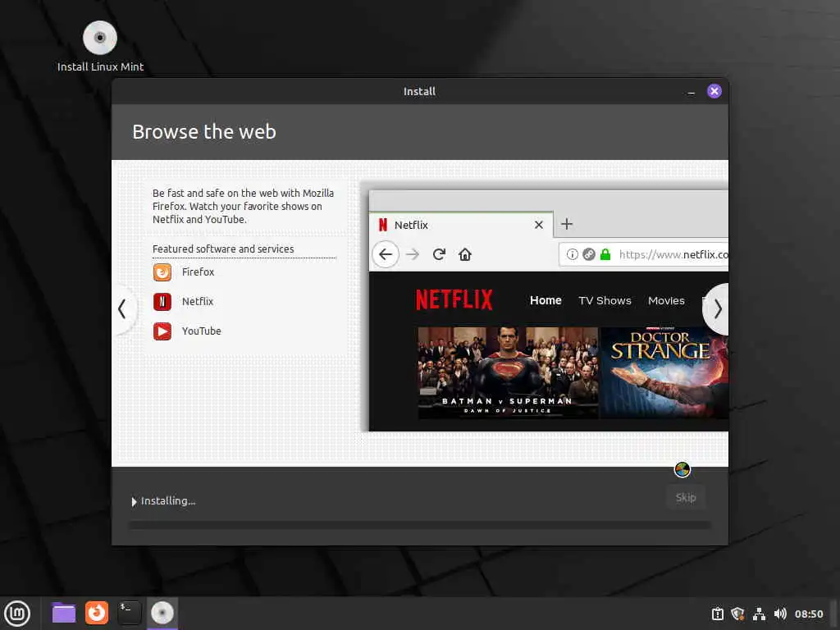Screen dimensions: 840x630
Task: Click the YouTube icon in featured software
Action: [162, 331]
